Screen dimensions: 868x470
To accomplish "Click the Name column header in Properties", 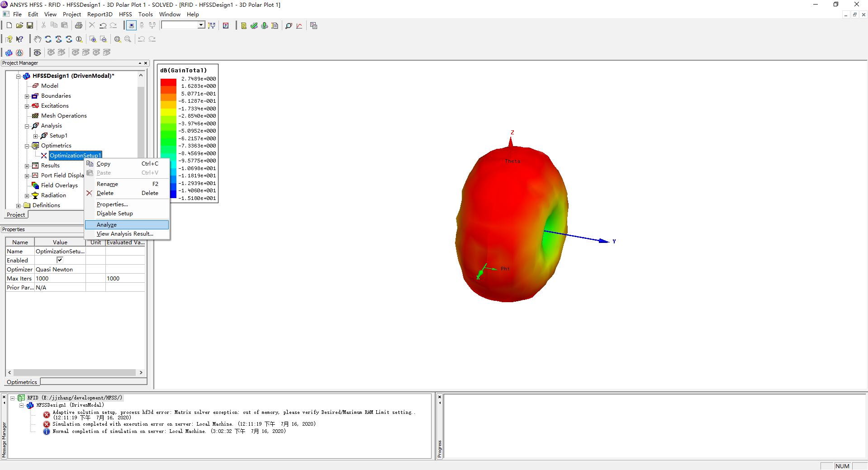I will pyautogui.click(x=20, y=242).
